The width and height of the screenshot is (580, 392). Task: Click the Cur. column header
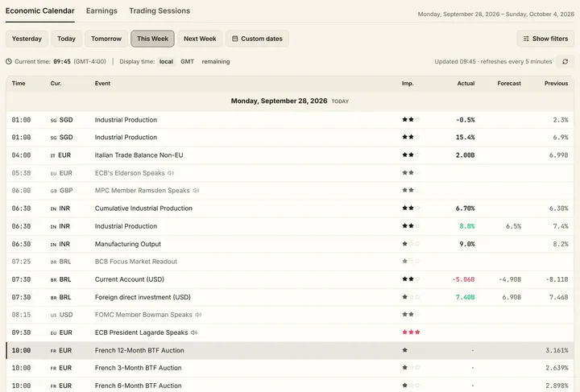(56, 84)
